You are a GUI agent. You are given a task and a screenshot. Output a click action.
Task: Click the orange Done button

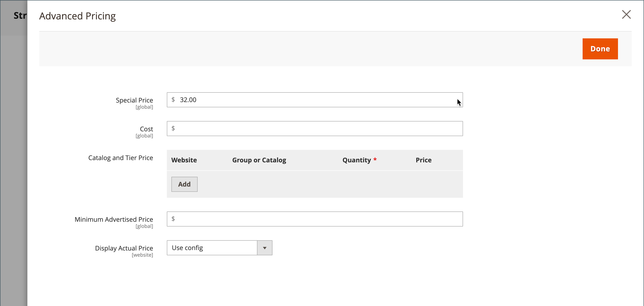point(600,49)
